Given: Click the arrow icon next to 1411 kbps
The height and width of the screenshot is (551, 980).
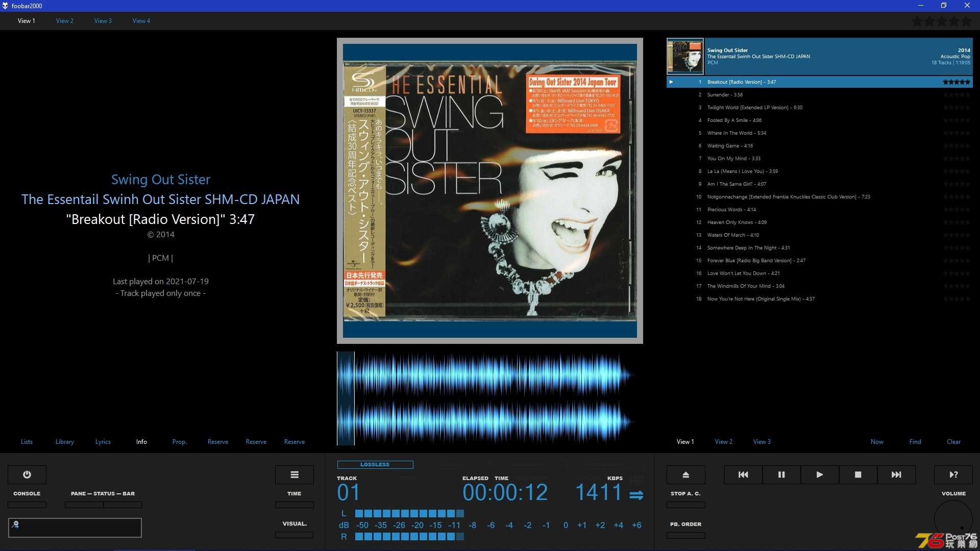Looking at the screenshot, I should [x=636, y=495].
